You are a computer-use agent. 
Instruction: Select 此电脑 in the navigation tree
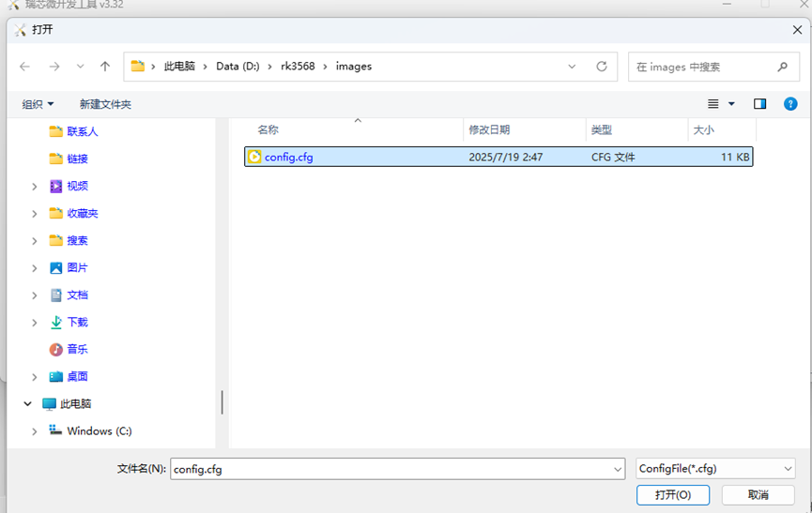click(76, 404)
